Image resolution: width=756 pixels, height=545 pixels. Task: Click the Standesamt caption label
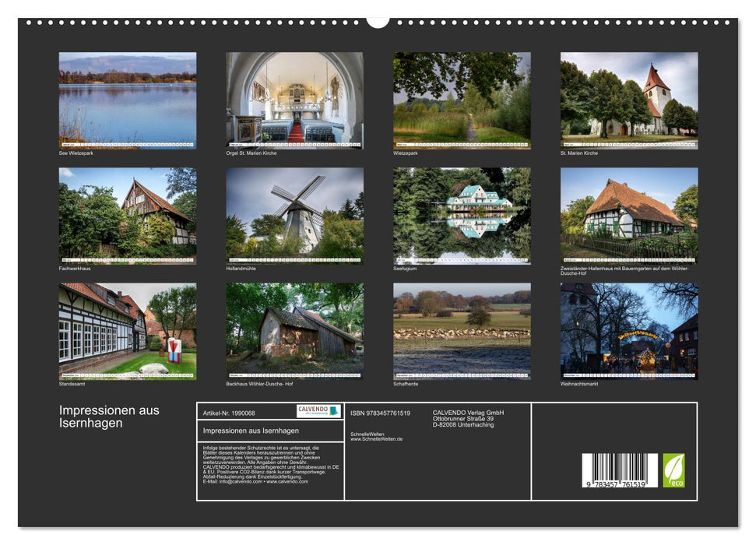pos(72,384)
